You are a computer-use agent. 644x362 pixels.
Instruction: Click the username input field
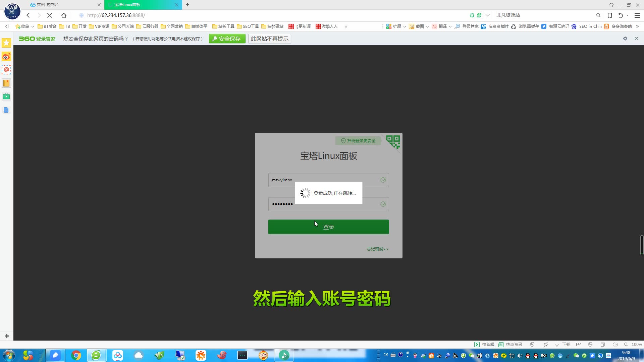coord(328,180)
